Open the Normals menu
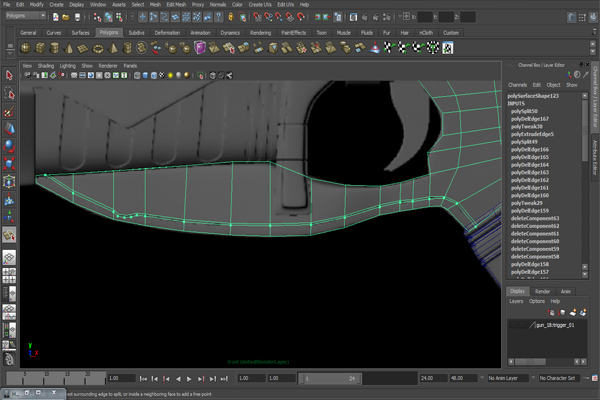The image size is (600, 400). pyautogui.click(x=218, y=5)
